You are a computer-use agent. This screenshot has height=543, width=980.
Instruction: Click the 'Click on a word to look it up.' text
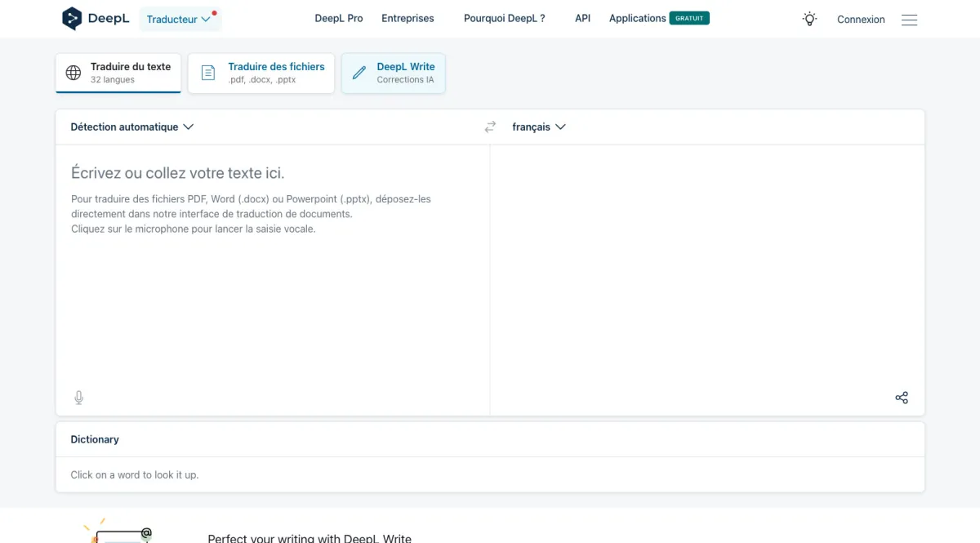(135, 474)
